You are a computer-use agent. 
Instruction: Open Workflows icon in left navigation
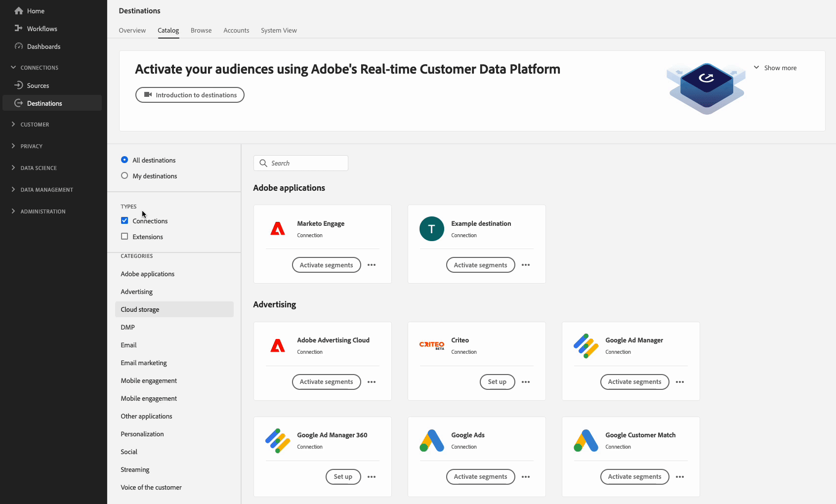point(19,29)
